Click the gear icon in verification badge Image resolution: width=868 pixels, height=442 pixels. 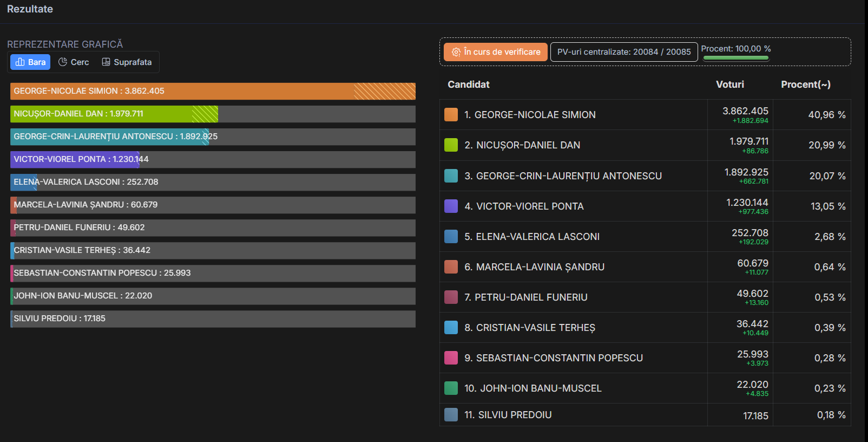(456, 52)
